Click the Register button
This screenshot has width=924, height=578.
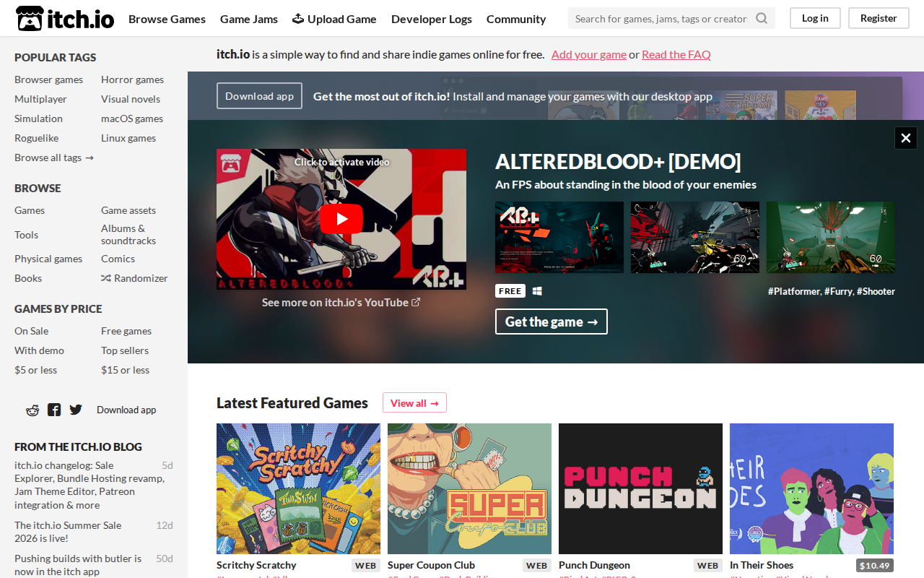tap(879, 18)
